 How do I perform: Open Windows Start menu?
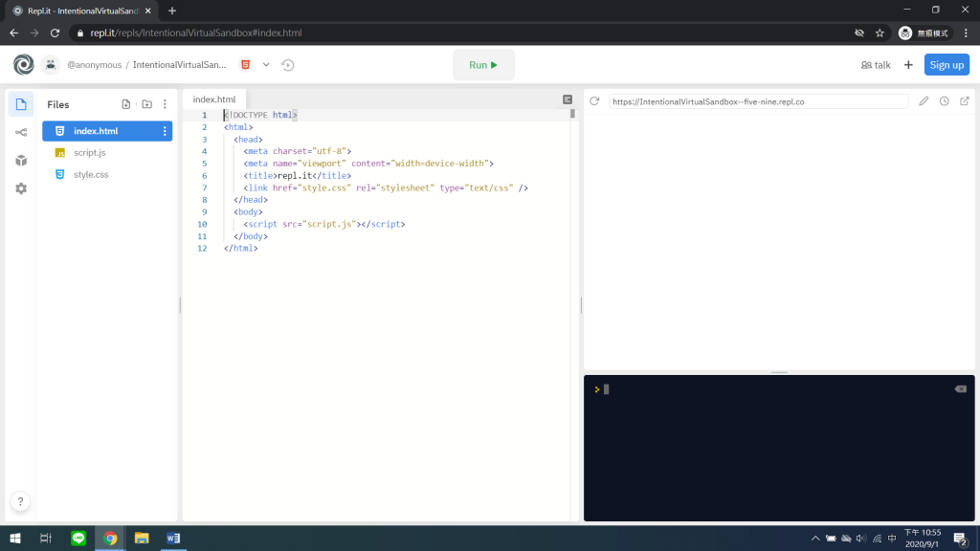pos(15,539)
